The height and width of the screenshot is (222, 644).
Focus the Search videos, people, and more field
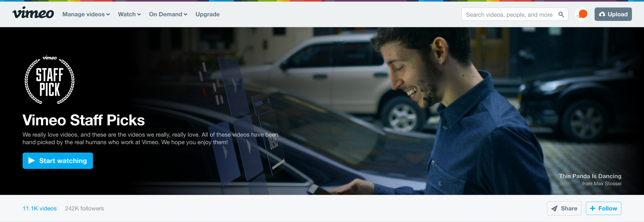tap(515, 14)
